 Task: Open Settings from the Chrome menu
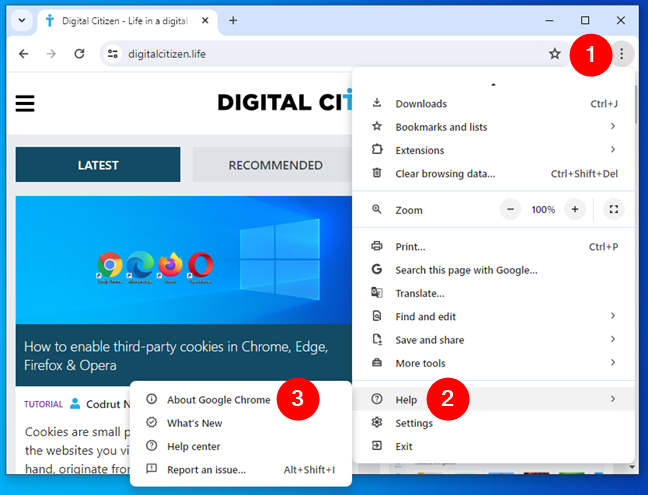click(494, 423)
